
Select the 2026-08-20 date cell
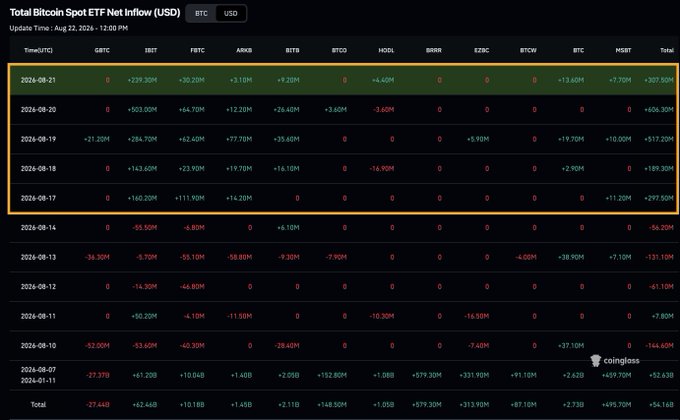click(x=38, y=110)
